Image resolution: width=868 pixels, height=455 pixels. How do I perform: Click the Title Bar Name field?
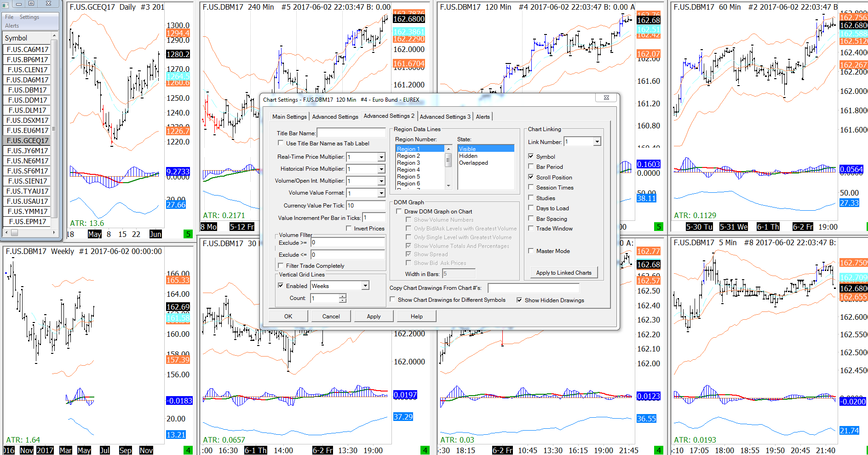tap(351, 133)
